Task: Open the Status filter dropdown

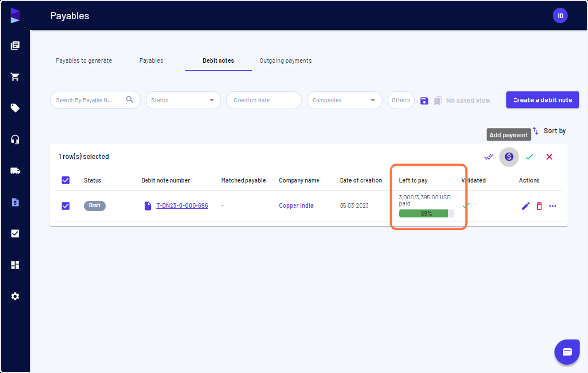Action: [x=183, y=100]
